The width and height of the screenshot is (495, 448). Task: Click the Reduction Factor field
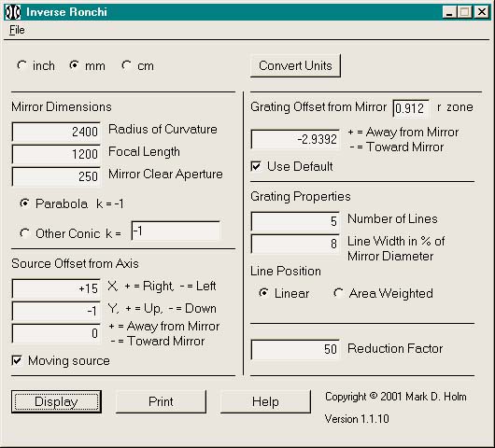coord(295,349)
